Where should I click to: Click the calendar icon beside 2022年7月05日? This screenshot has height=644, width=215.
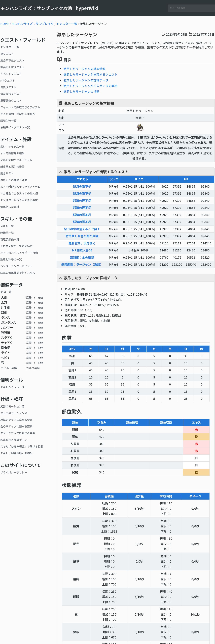pyautogui.click(x=190, y=34)
